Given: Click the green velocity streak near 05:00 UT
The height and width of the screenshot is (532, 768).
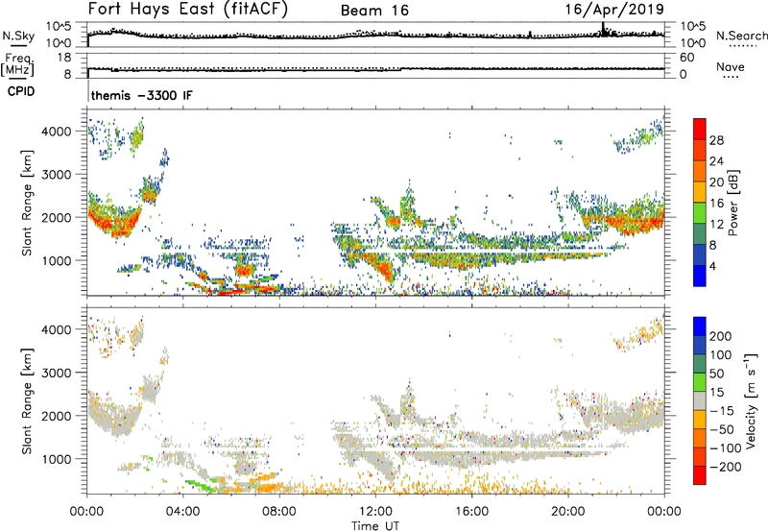Looking at the screenshot, I should (x=202, y=486).
